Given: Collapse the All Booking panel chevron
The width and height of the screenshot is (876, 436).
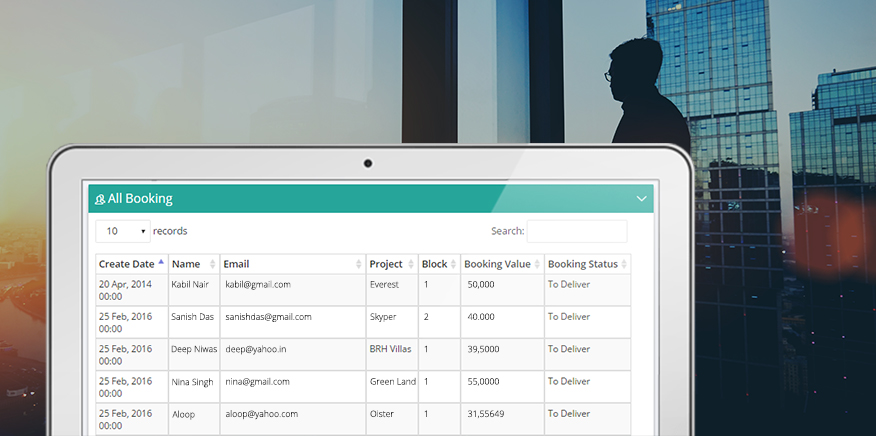Looking at the screenshot, I should [x=641, y=198].
